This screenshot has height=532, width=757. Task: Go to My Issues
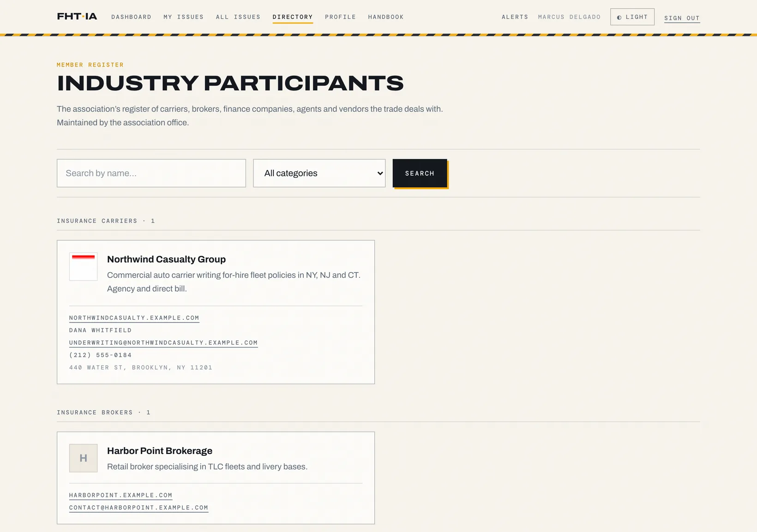tap(183, 17)
